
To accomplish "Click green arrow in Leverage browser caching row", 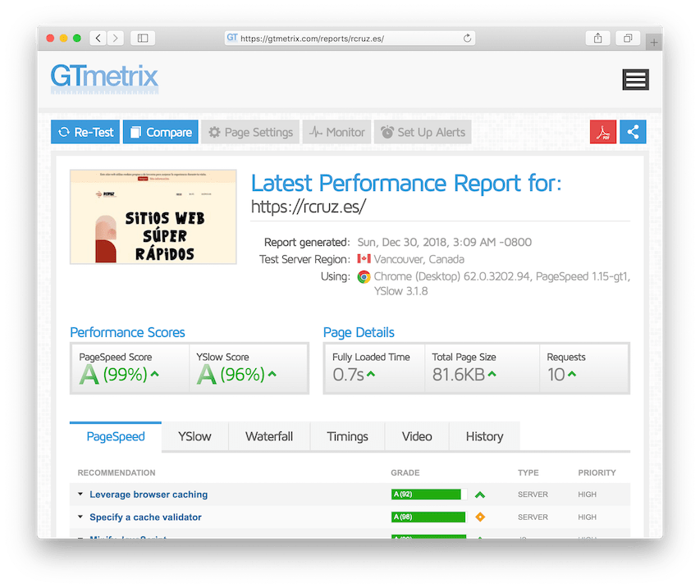I will coord(480,495).
